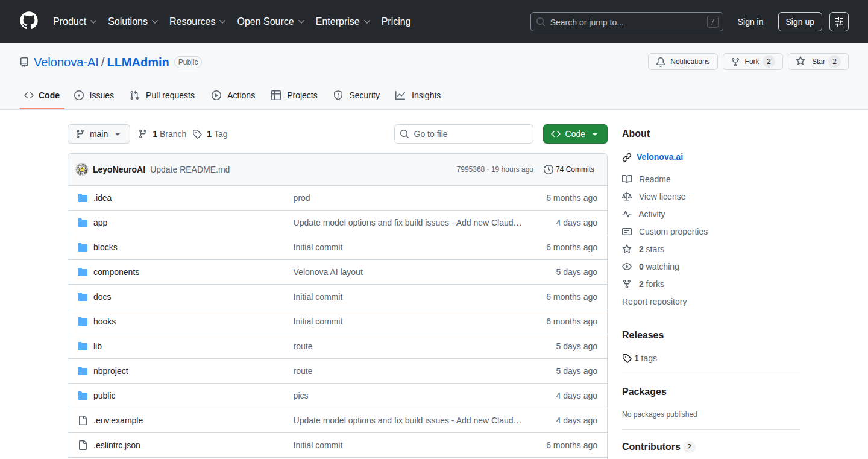Switch to the Projects tab

click(x=294, y=95)
